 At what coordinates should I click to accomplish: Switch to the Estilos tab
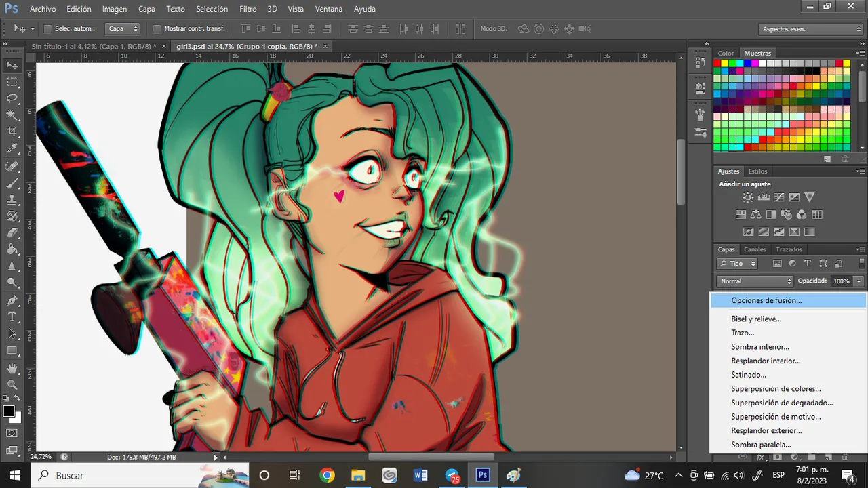coord(757,171)
